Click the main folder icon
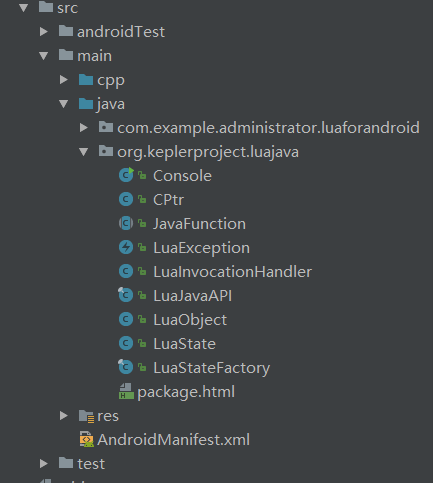 [66, 55]
